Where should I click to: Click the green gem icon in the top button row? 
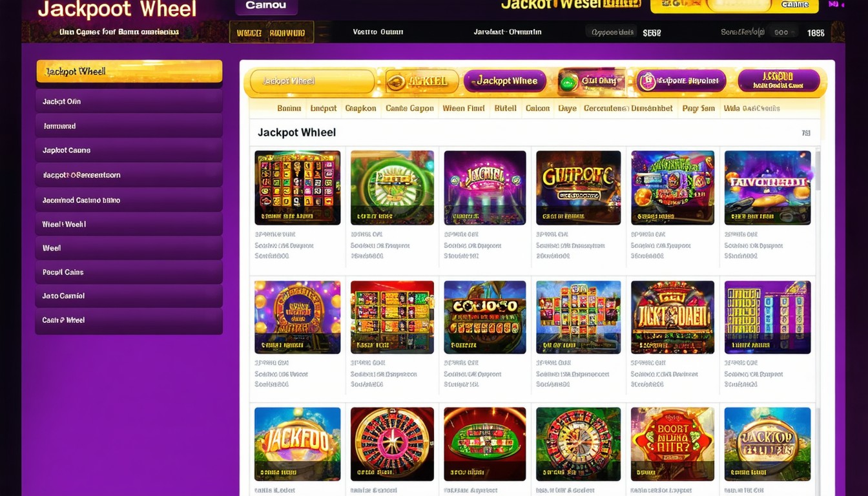pos(568,81)
